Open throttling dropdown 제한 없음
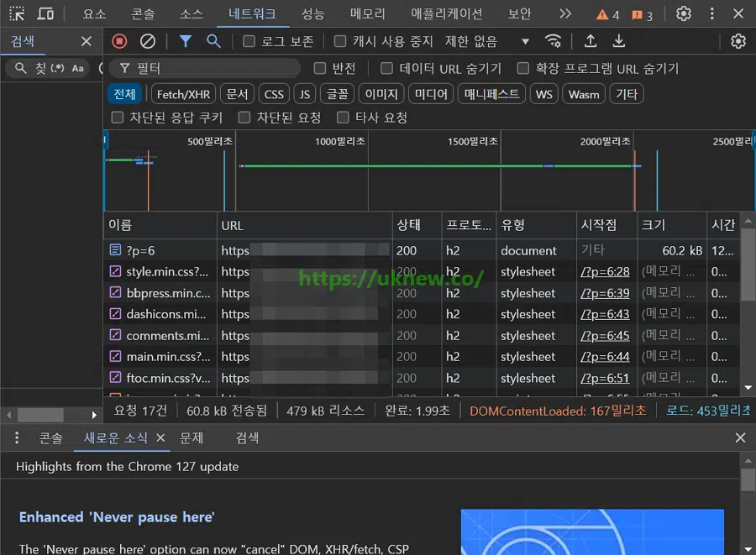 click(487, 41)
